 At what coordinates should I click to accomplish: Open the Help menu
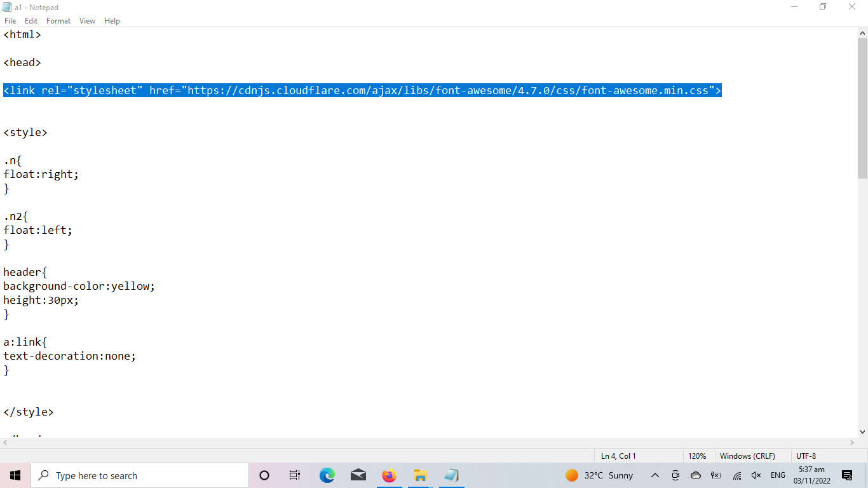click(x=112, y=21)
